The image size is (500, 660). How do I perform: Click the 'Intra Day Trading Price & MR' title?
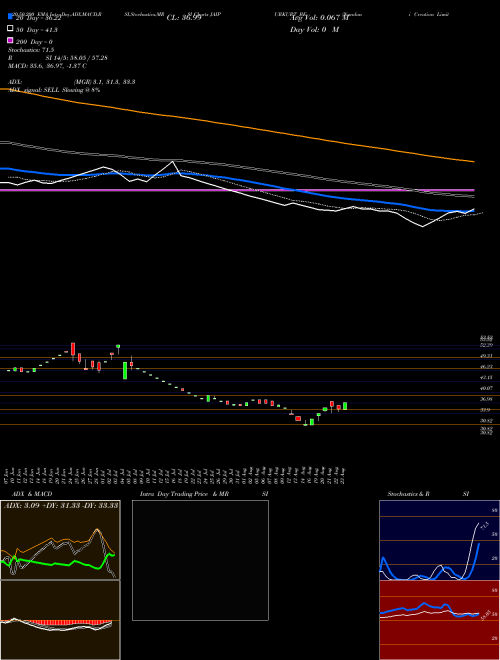(x=184, y=494)
